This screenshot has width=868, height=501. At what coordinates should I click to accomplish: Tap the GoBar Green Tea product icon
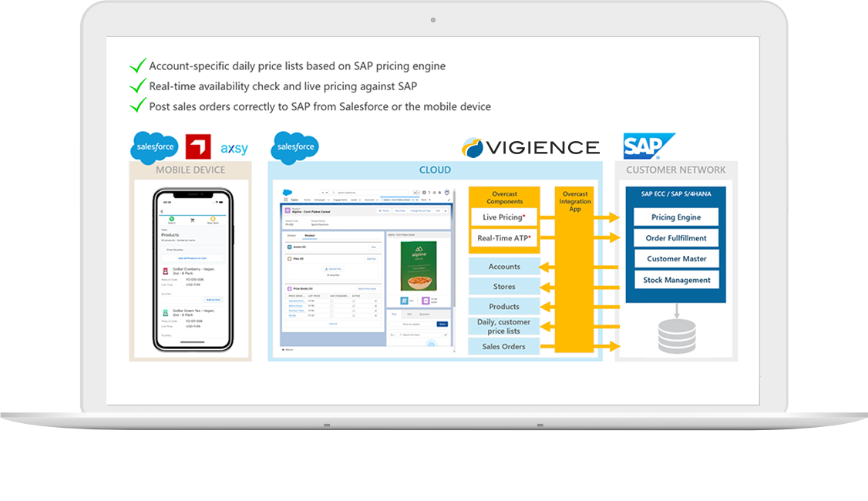coord(165,313)
